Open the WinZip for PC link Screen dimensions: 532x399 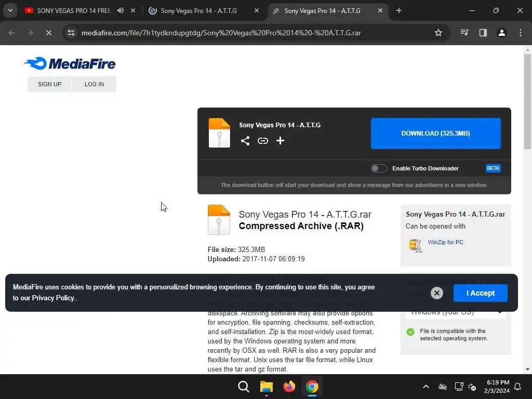click(445, 242)
